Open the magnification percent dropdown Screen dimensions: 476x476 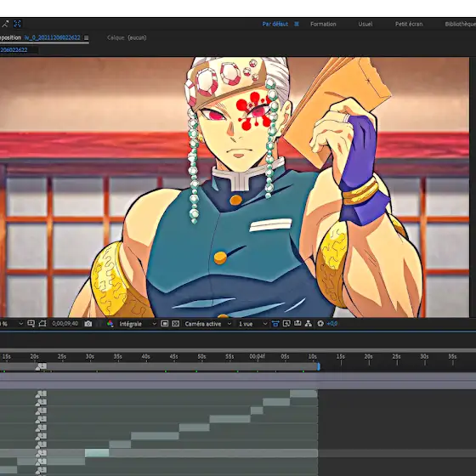[x=12, y=324]
